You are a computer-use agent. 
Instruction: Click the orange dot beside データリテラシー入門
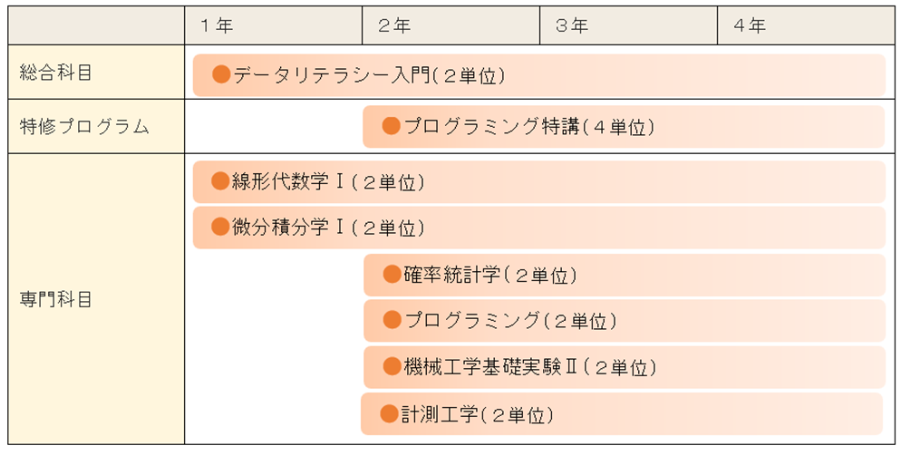click(221, 74)
